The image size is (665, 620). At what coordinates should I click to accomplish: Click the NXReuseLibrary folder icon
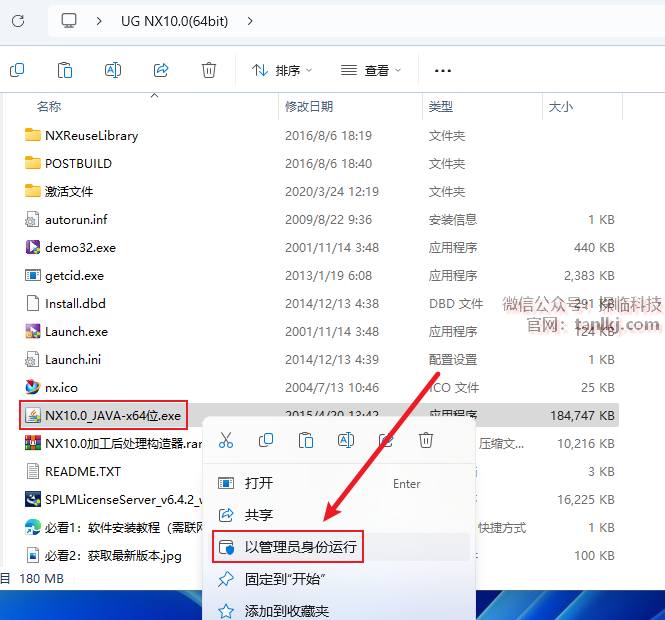(x=33, y=135)
